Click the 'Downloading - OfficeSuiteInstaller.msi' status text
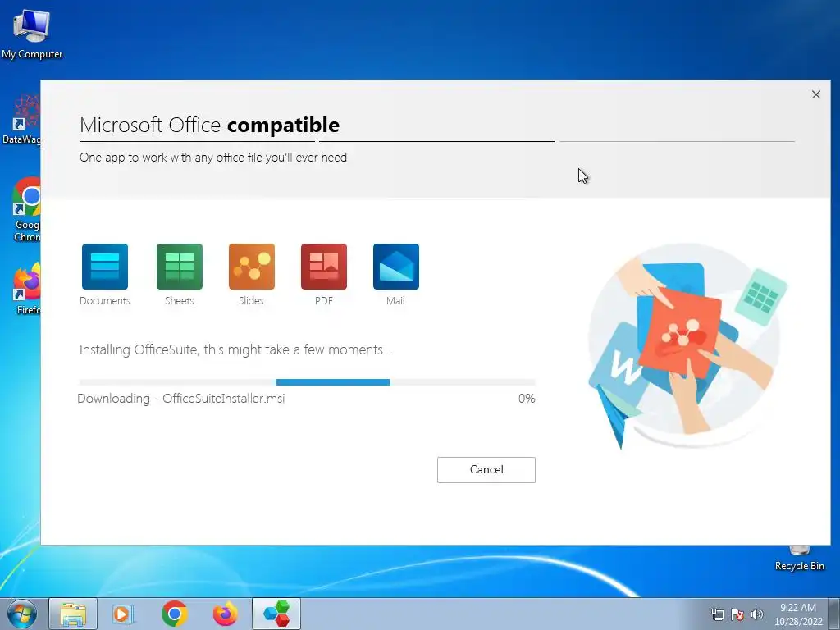840x630 pixels. (x=181, y=399)
